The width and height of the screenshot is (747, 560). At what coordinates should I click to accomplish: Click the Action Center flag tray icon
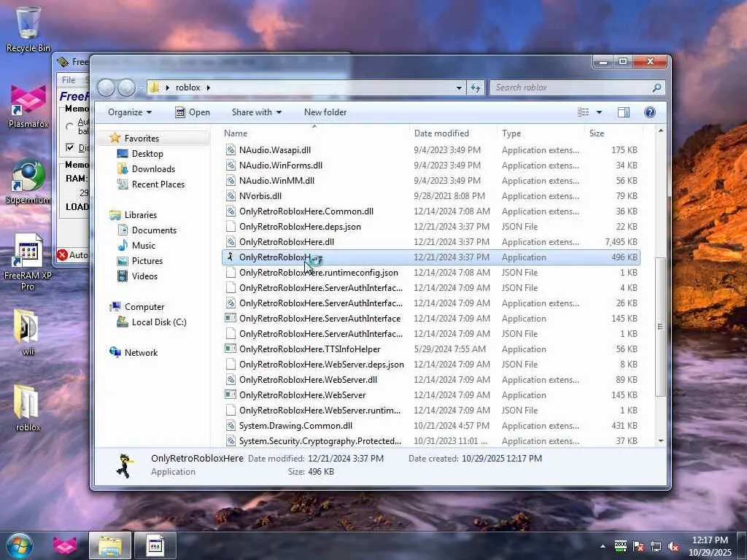[x=638, y=547]
